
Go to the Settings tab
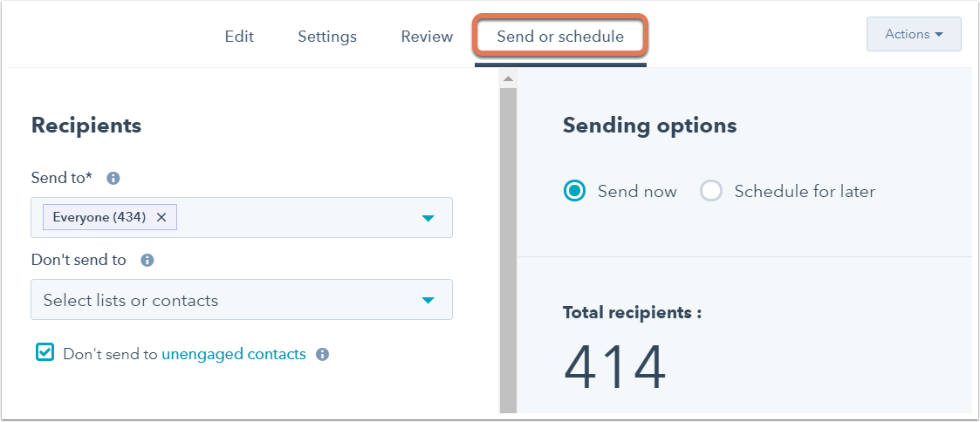(327, 37)
